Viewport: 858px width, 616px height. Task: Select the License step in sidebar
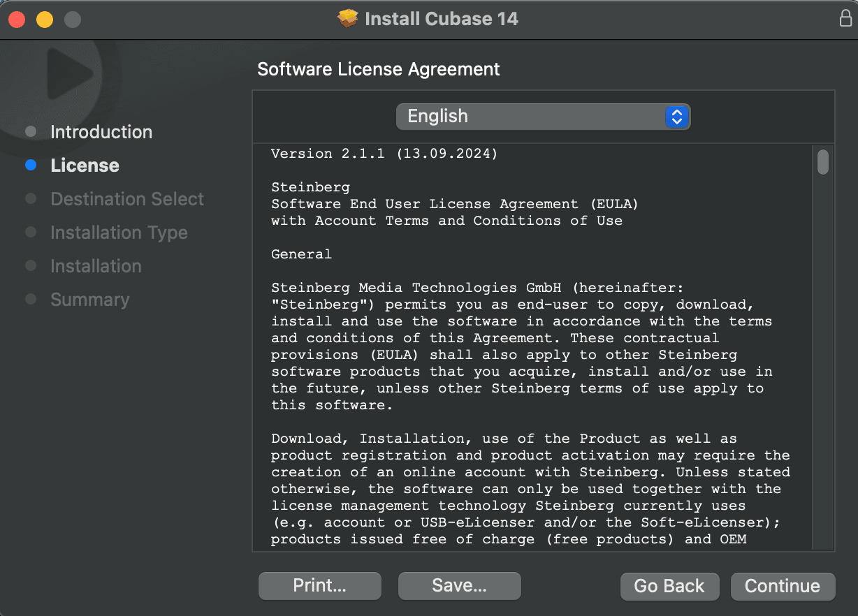click(85, 166)
